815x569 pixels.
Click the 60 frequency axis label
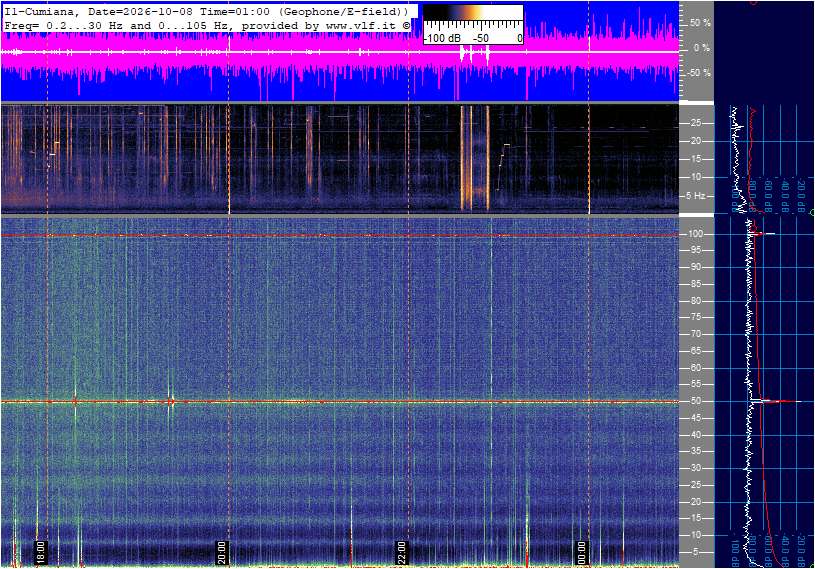(x=695, y=368)
